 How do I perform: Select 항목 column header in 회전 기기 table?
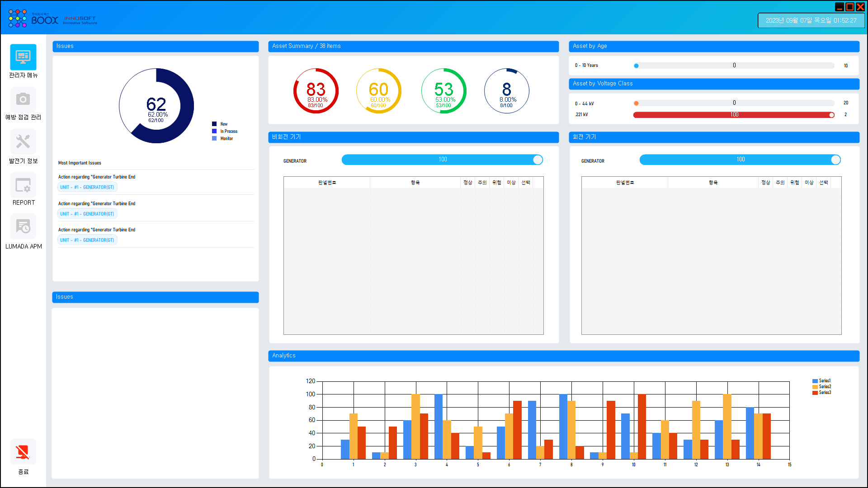click(713, 183)
